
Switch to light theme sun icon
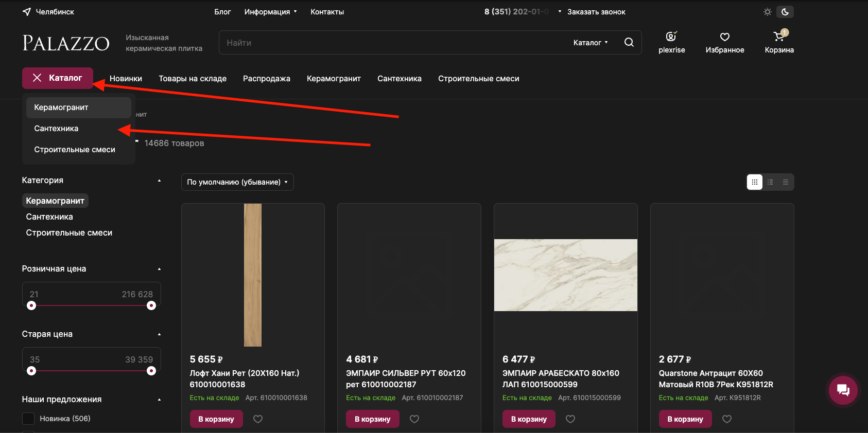(767, 12)
